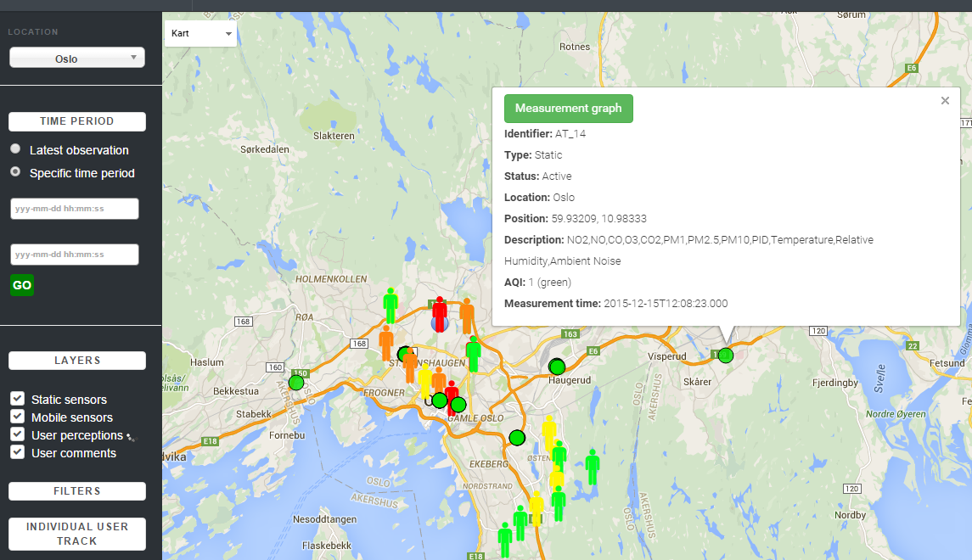Image resolution: width=972 pixels, height=560 pixels.
Task: Click the 'Position: 59.93209, 10.98333' line
Action: [x=576, y=219]
